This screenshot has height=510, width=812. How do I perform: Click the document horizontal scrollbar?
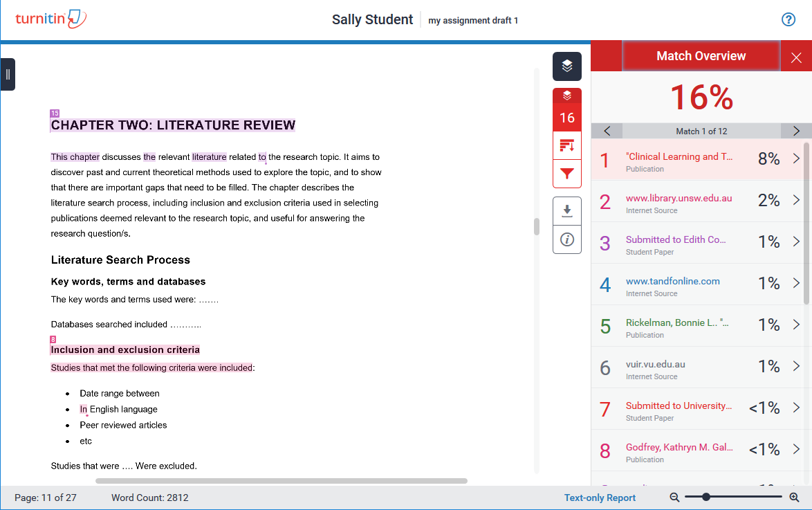point(282,481)
